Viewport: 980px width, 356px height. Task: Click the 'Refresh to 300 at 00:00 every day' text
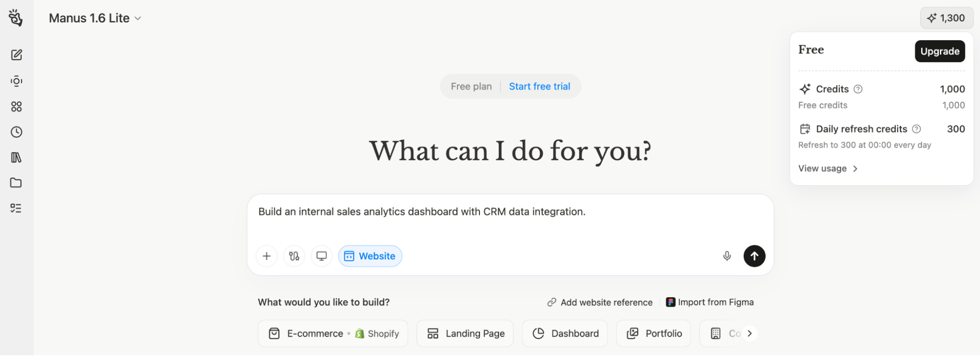(864, 145)
